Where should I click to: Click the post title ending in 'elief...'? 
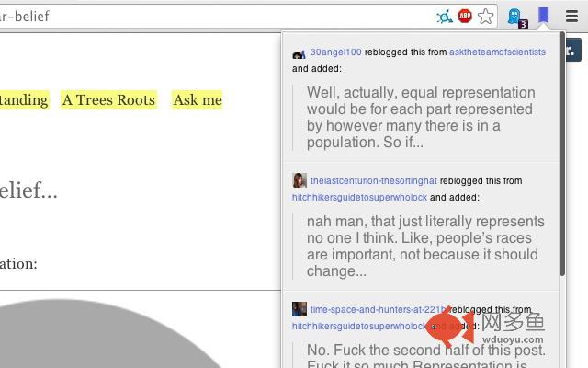(28, 190)
